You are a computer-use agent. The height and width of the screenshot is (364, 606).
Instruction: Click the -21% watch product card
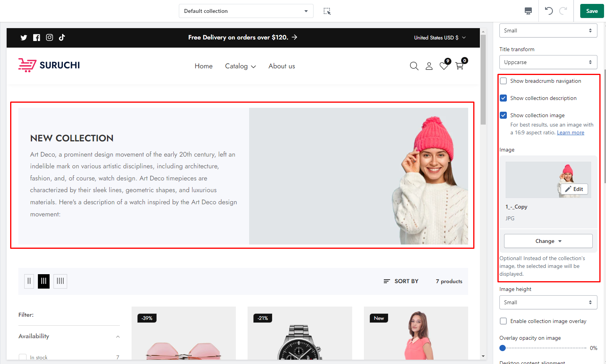coord(300,333)
